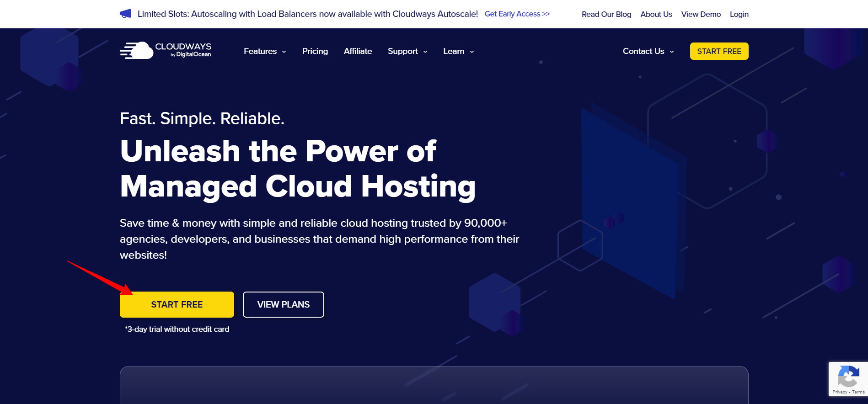
Task: Click the megaphone announcement icon
Action: 125,14
